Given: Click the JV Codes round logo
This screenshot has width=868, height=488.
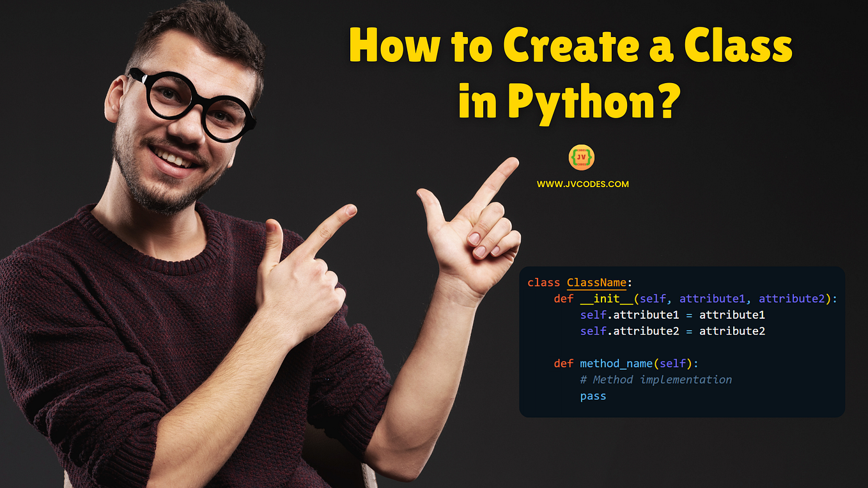Looking at the screenshot, I should pyautogui.click(x=582, y=157).
